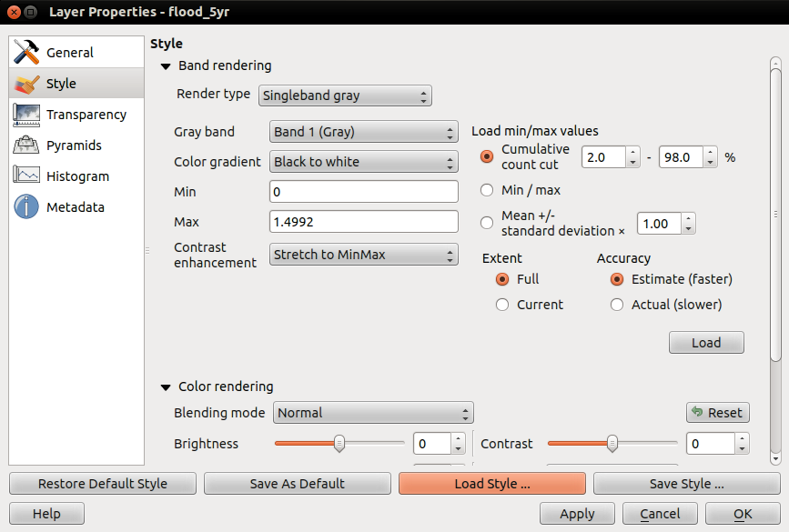Open the Blending mode dropdown
Viewport: 789px width, 532px height.
(373, 413)
